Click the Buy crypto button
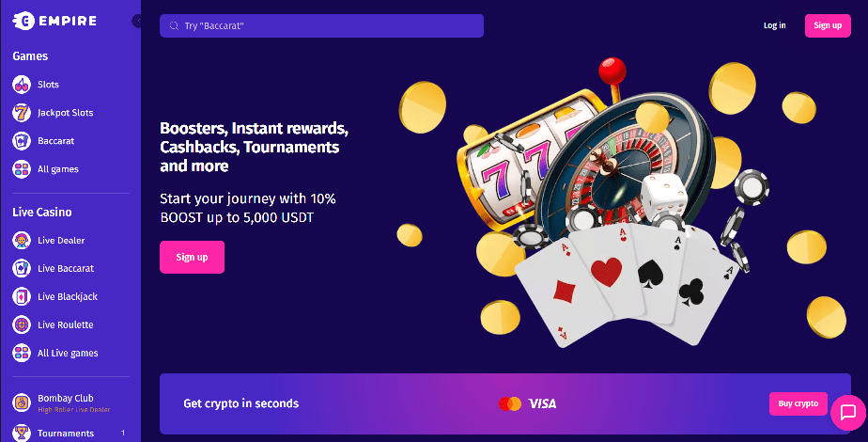 pyautogui.click(x=798, y=403)
